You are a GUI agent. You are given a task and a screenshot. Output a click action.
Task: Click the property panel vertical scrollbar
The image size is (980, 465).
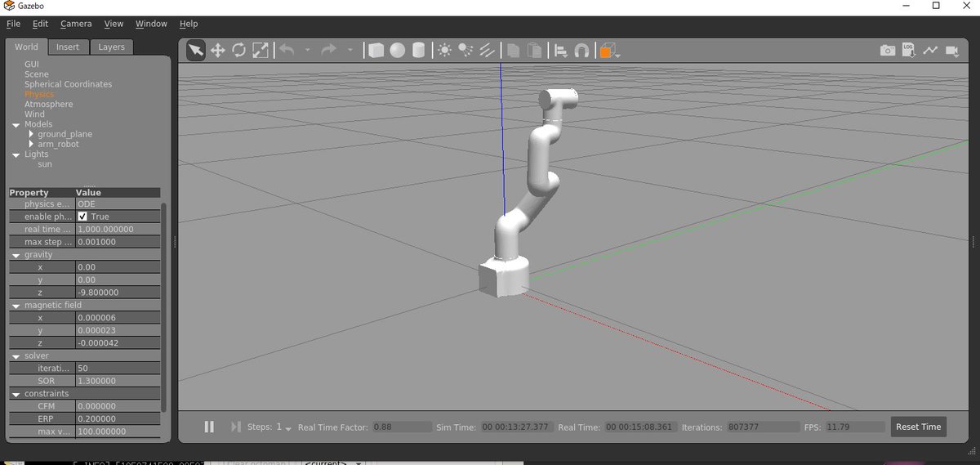[x=163, y=306]
